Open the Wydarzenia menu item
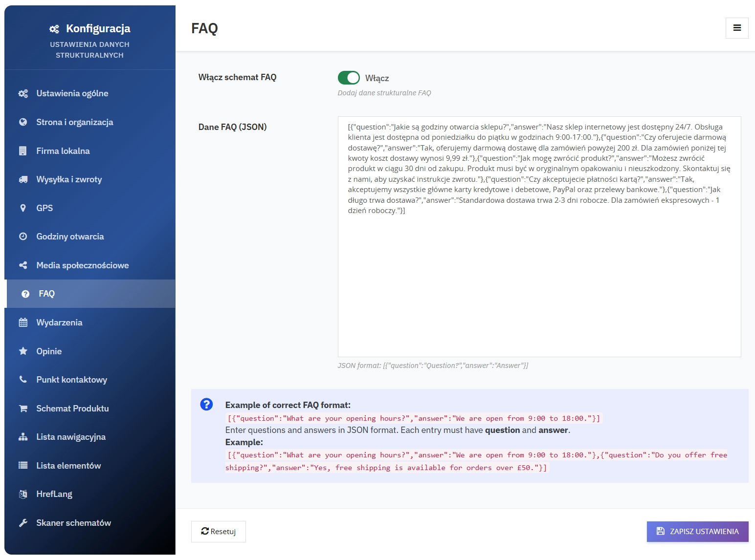This screenshot has width=755, height=560. pyautogui.click(x=59, y=323)
